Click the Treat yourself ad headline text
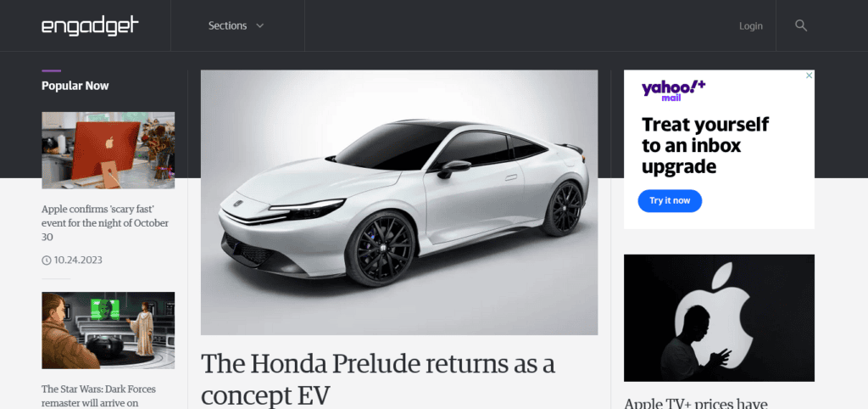This screenshot has height=409, width=868. tap(705, 145)
